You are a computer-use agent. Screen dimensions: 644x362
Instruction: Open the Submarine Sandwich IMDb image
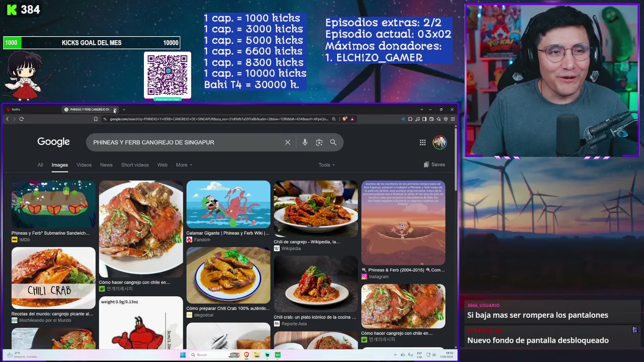(x=53, y=205)
